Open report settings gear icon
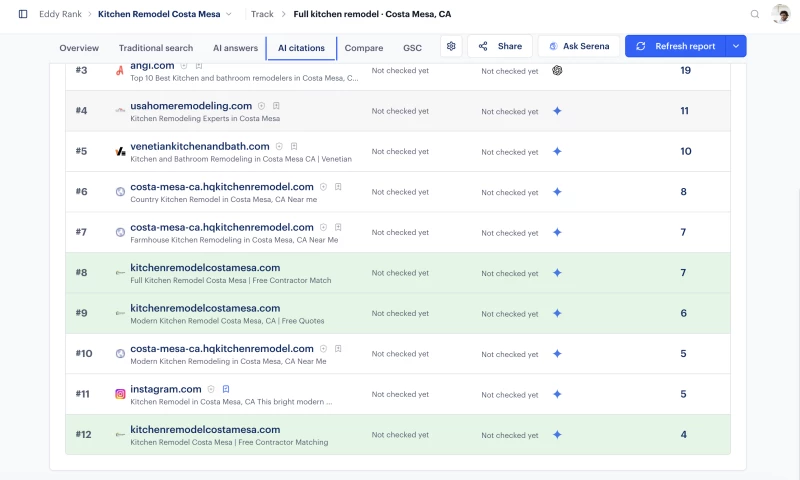 coord(451,46)
